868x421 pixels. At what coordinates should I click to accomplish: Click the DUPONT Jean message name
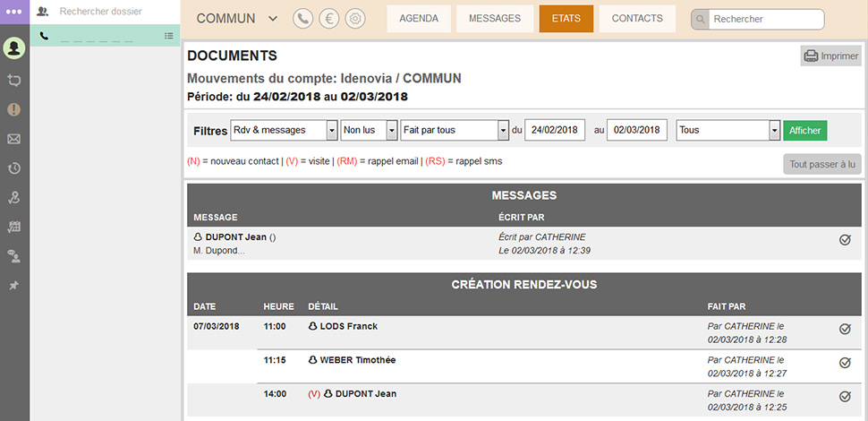tap(236, 237)
